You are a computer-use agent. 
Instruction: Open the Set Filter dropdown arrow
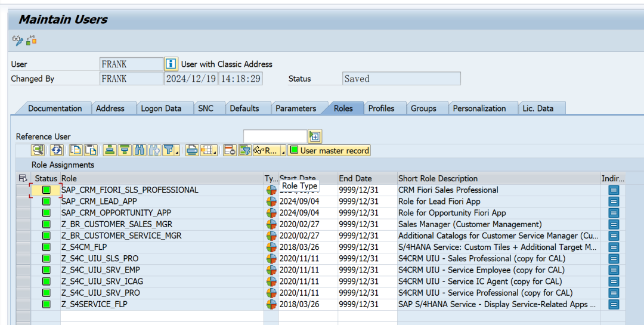tap(178, 151)
